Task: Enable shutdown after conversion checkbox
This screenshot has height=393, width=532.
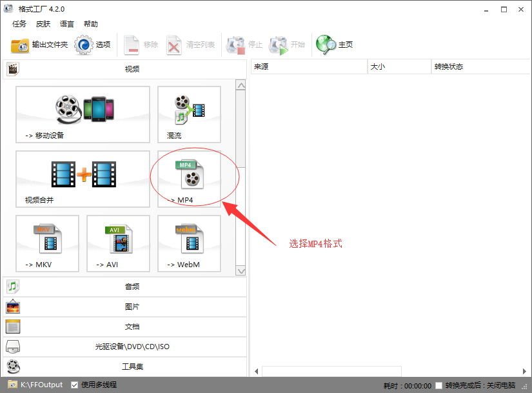Action: (439, 385)
